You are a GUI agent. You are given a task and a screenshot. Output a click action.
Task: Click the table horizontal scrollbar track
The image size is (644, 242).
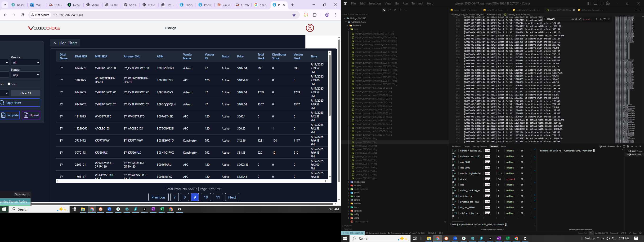coord(192,181)
